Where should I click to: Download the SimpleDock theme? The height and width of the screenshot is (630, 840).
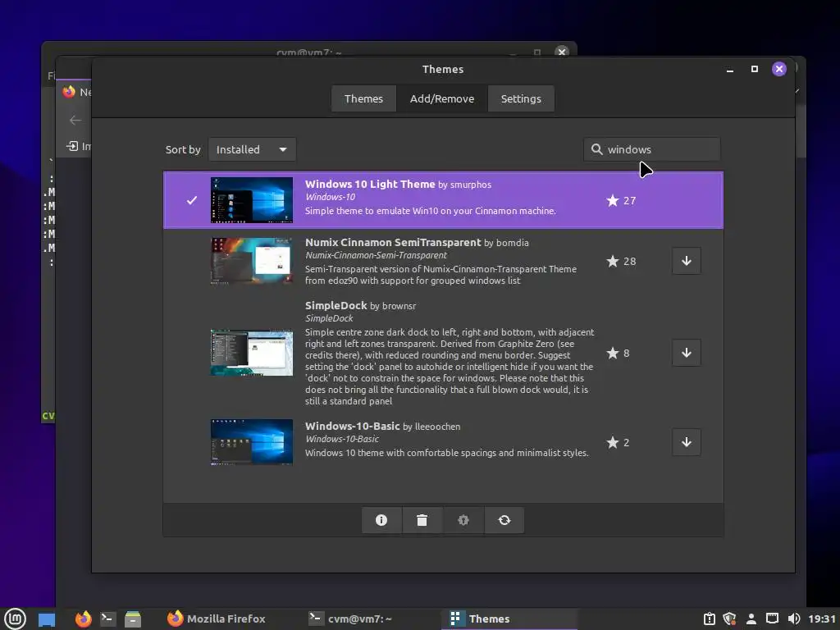tap(687, 353)
